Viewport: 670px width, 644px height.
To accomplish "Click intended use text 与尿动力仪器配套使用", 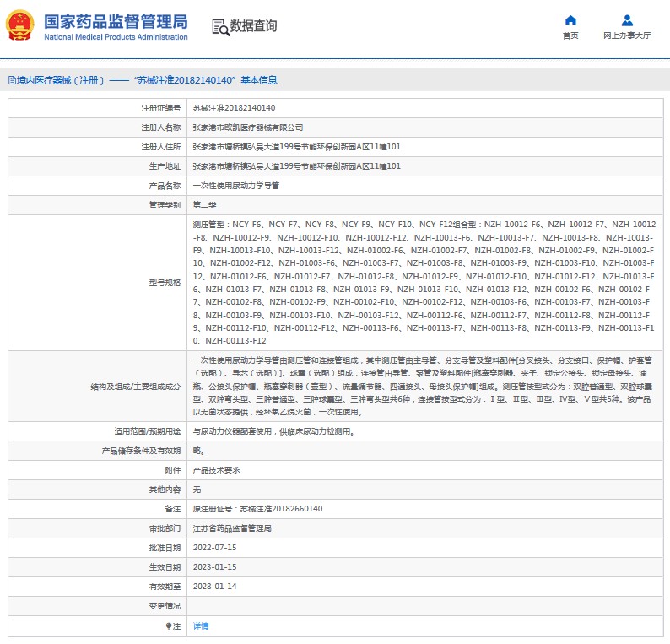I will (273, 431).
